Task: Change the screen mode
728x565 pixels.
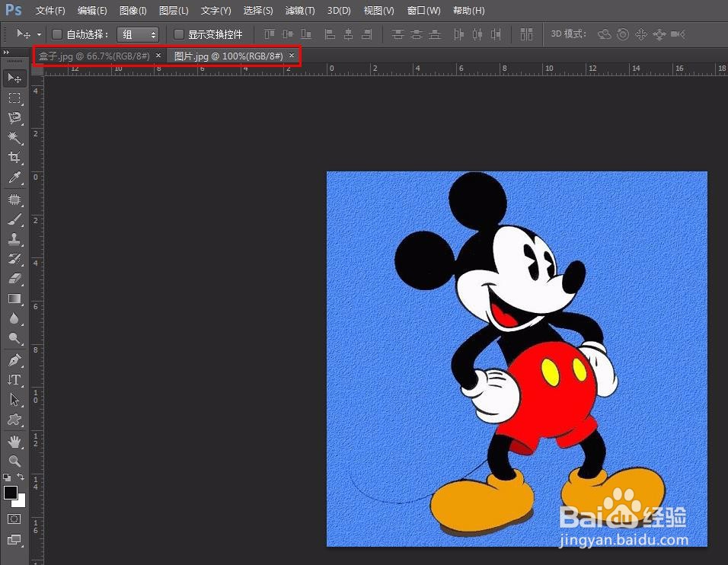Action: click(14, 539)
